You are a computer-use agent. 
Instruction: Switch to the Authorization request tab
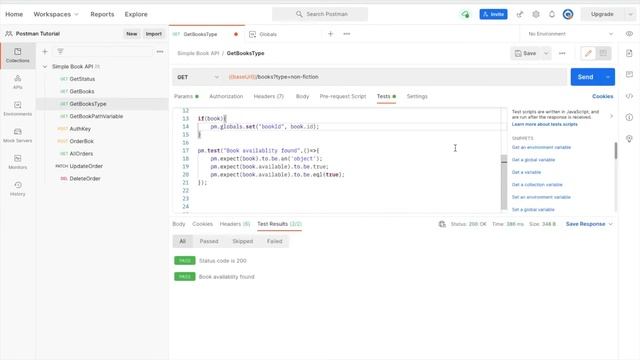coord(226,96)
